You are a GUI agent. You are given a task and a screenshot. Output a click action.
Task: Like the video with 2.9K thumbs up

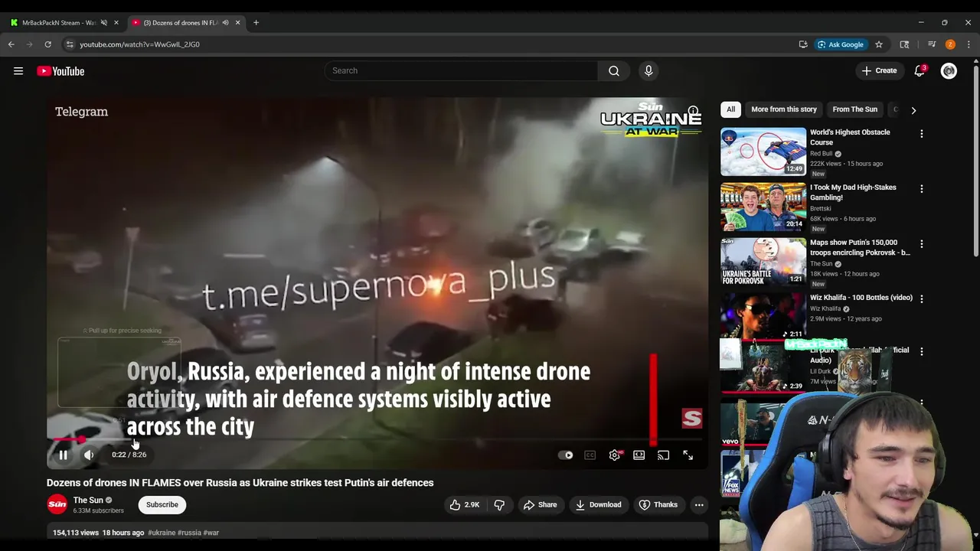coord(465,504)
